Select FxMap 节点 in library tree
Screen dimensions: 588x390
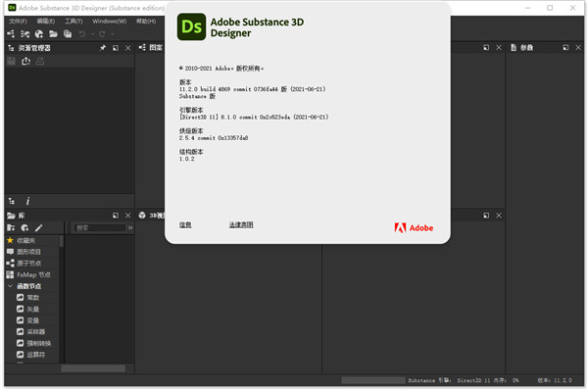coord(33,274)
